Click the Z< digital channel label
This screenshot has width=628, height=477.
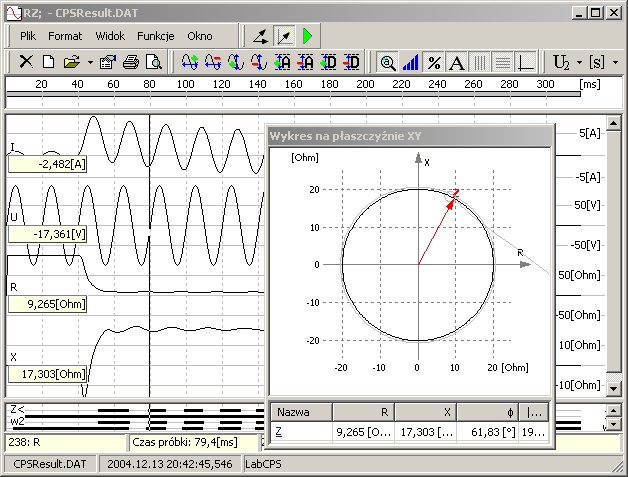pyautogui.click(x=17, y=410)
